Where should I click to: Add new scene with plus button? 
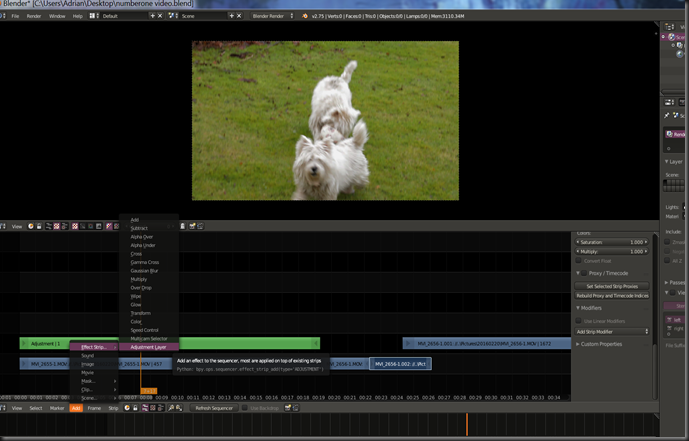(232, 16)
